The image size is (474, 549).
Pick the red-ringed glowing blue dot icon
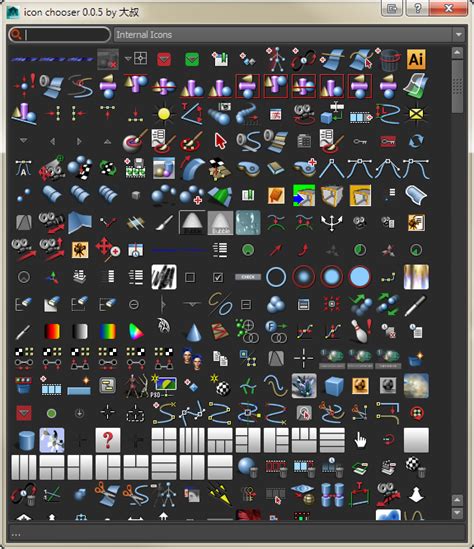(x=304, y=277)
